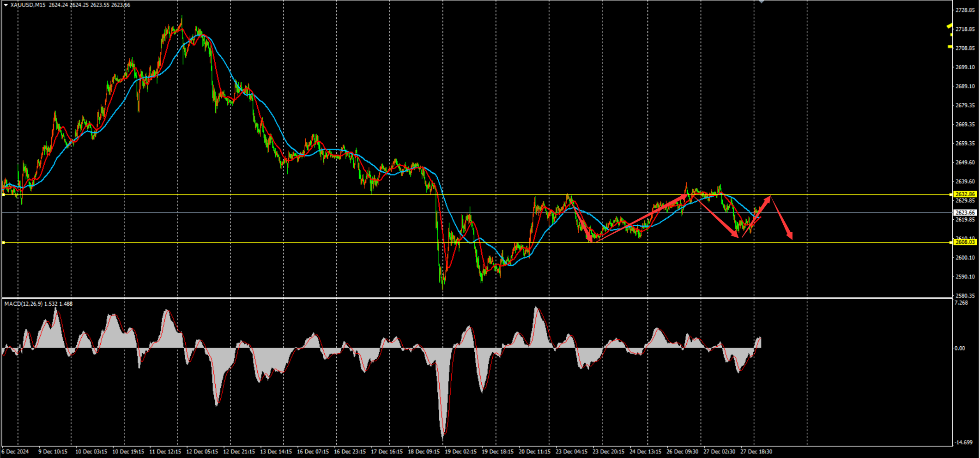Click the 2728.85 price scale value

point(965,10)
